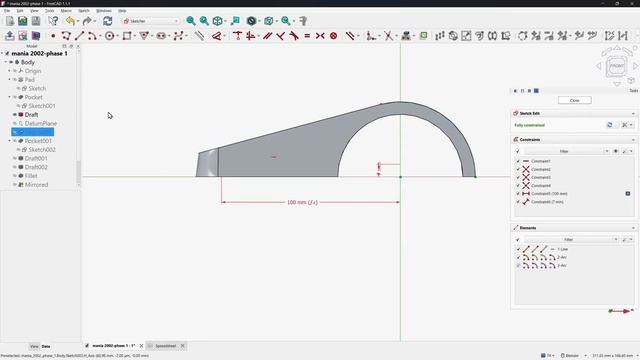Click the Save document icon

36,21
